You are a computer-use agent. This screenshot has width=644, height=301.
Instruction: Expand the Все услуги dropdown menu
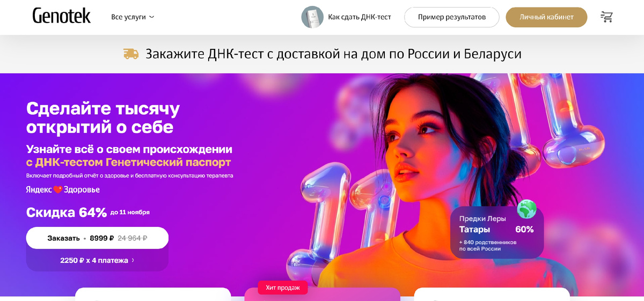[x=133, y=17]
